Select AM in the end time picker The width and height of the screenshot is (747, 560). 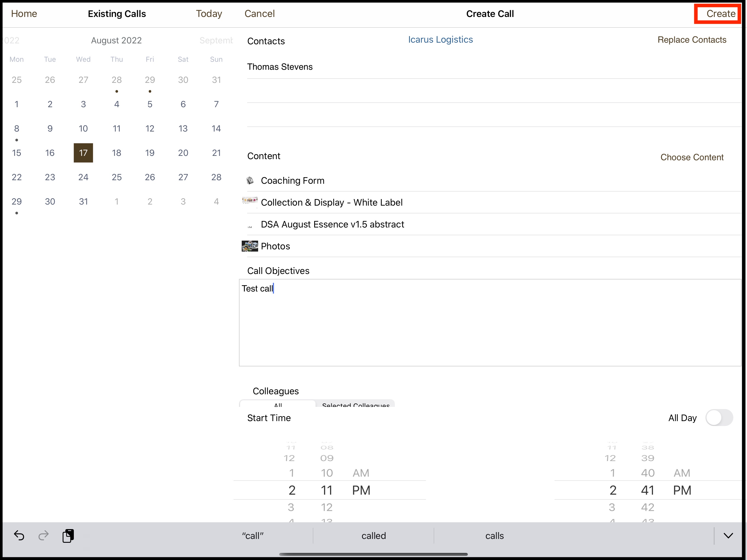(x=682, y=473)
